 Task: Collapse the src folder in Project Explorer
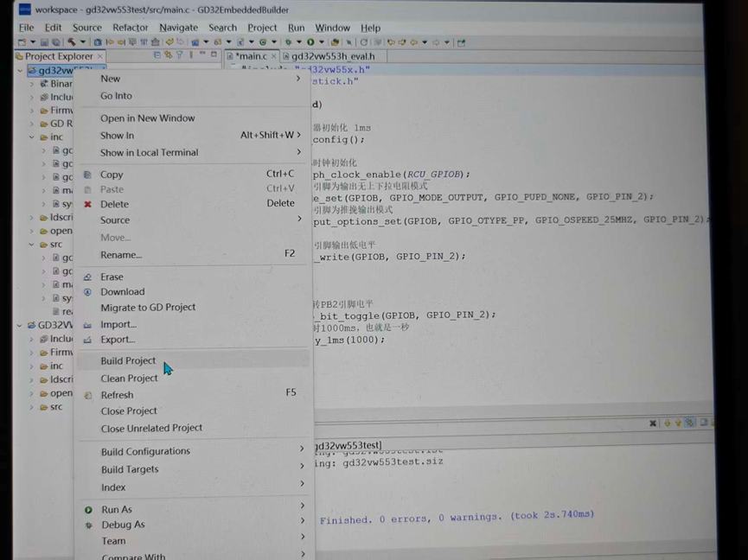[32, 245]
